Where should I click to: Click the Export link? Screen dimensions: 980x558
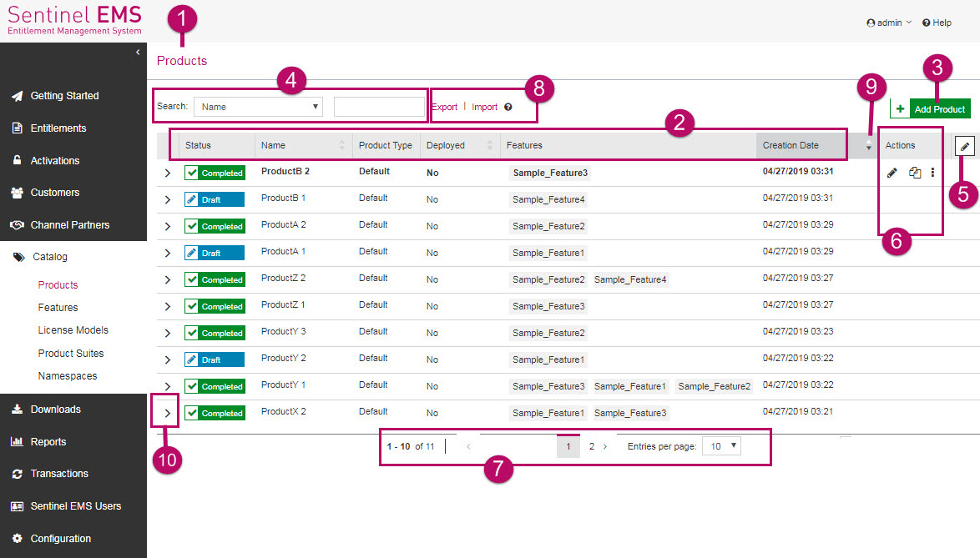[444, 107]
